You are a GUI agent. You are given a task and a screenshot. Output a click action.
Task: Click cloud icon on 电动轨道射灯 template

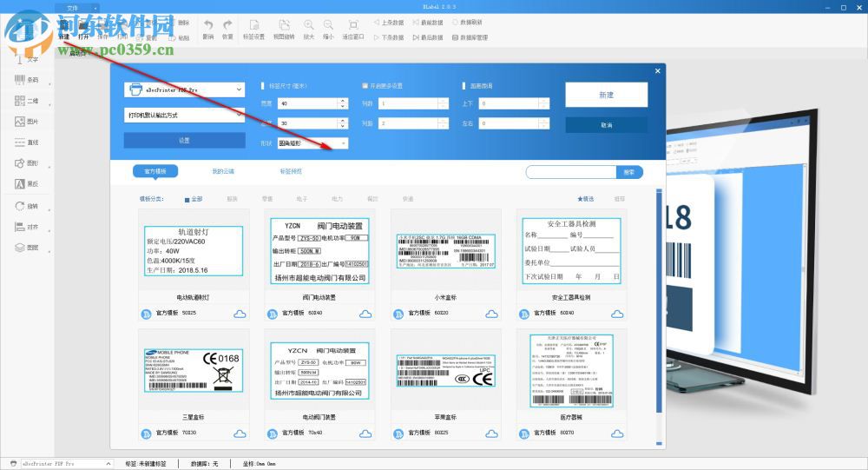[240, 314]
